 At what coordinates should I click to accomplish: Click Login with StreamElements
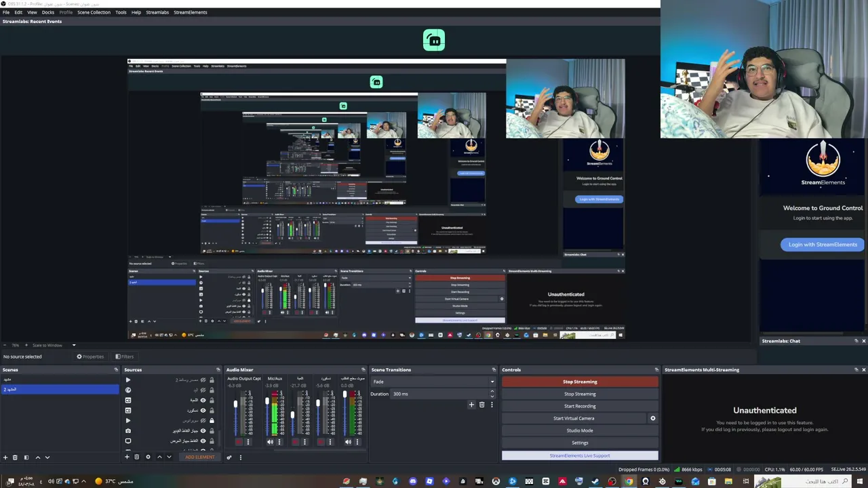click(823, 245)
